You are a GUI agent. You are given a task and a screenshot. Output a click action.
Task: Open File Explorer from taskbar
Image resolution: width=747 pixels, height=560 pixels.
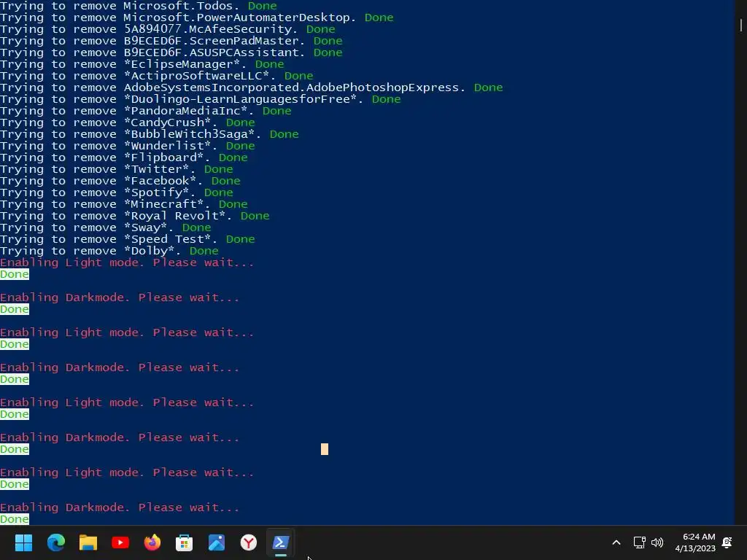pyautogui.click(x=88, y=542)
